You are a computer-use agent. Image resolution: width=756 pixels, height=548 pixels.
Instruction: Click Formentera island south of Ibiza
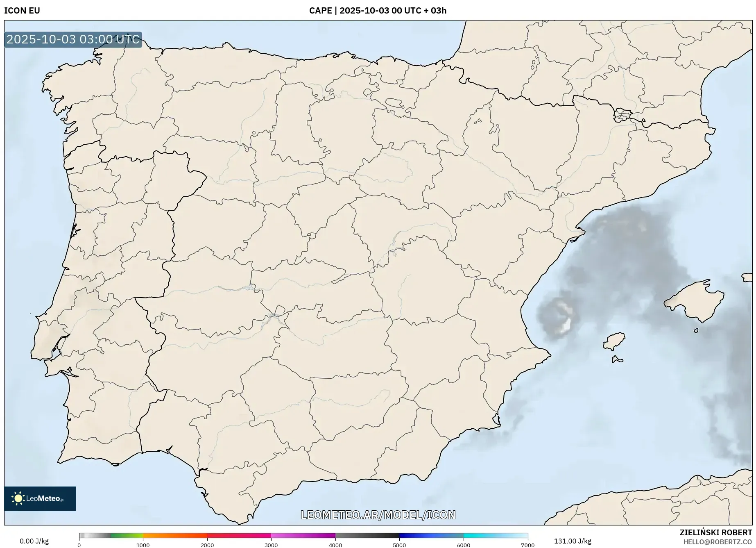point(617,360)
